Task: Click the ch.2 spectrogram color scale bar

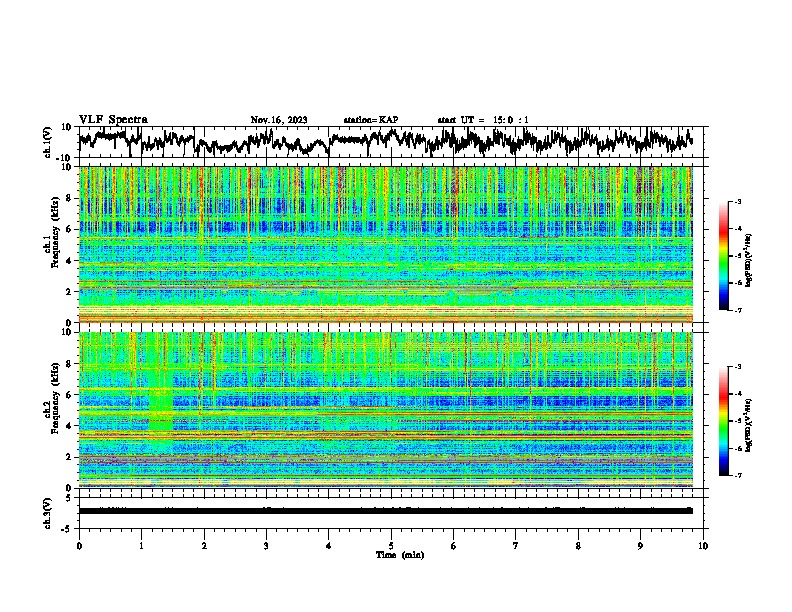Action: [724, 421]
